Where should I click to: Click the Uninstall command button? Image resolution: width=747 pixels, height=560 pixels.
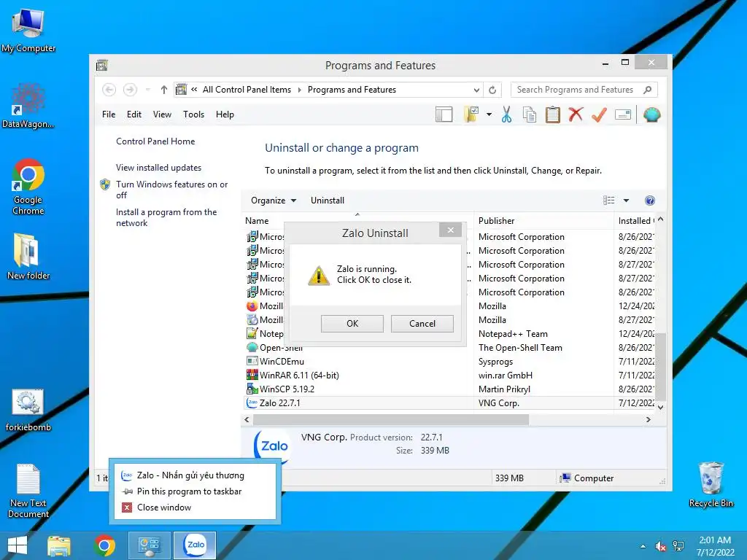point(328,201)
